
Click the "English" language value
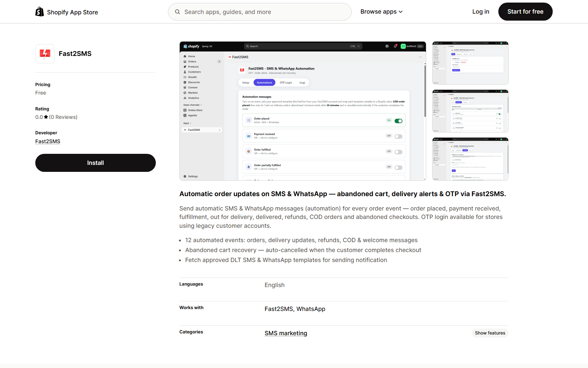click(x=275, y=285)
